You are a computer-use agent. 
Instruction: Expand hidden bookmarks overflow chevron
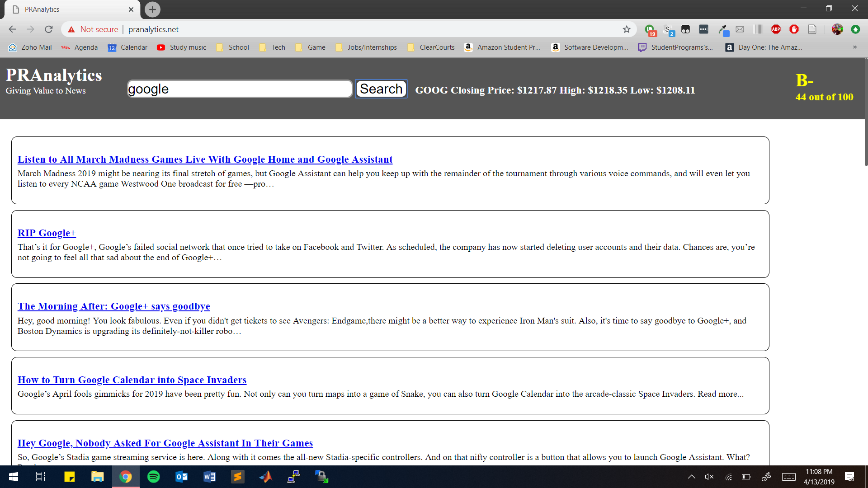(854, 47)
